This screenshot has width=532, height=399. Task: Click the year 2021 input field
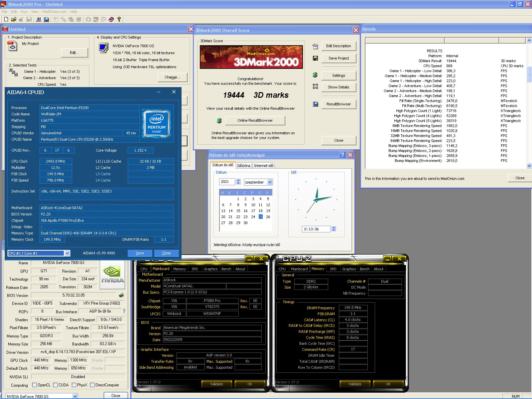click(x=227, y=182)
